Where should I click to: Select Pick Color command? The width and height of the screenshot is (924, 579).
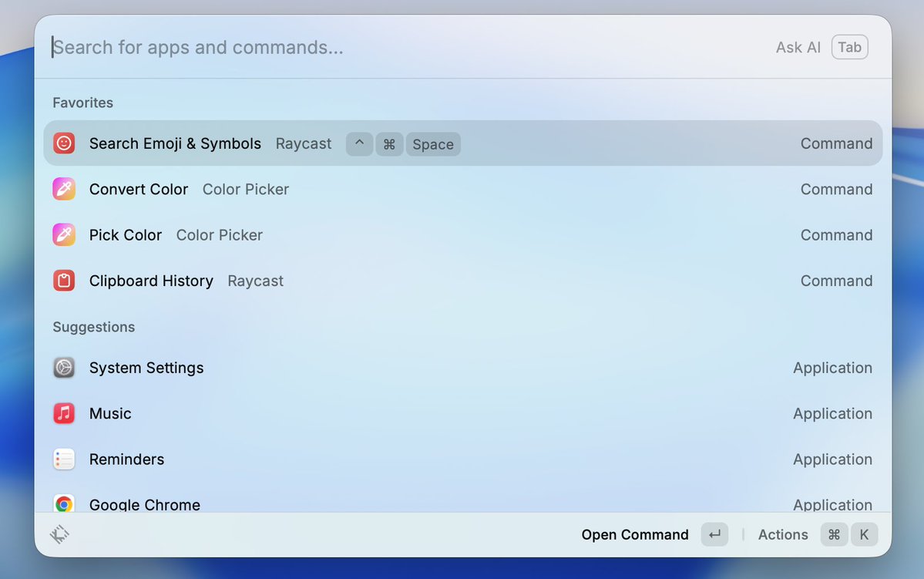[x=462, y=234]
